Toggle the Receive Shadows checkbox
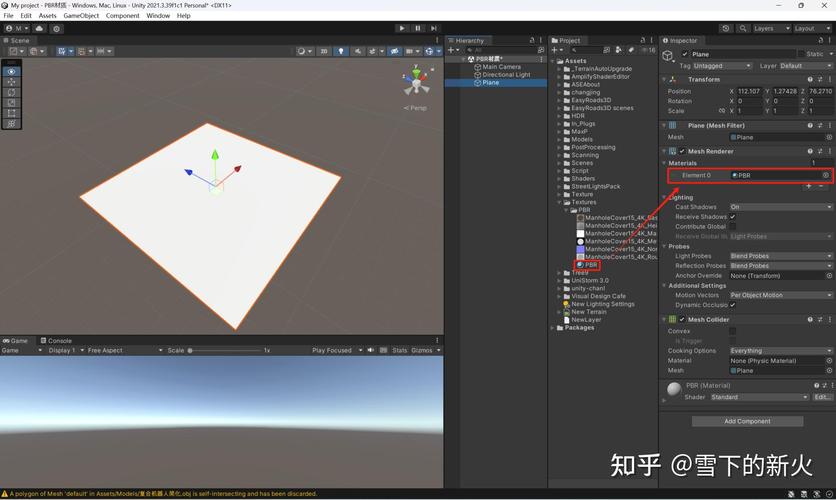This screenshot has height=500, width=836. coord(733,216)
